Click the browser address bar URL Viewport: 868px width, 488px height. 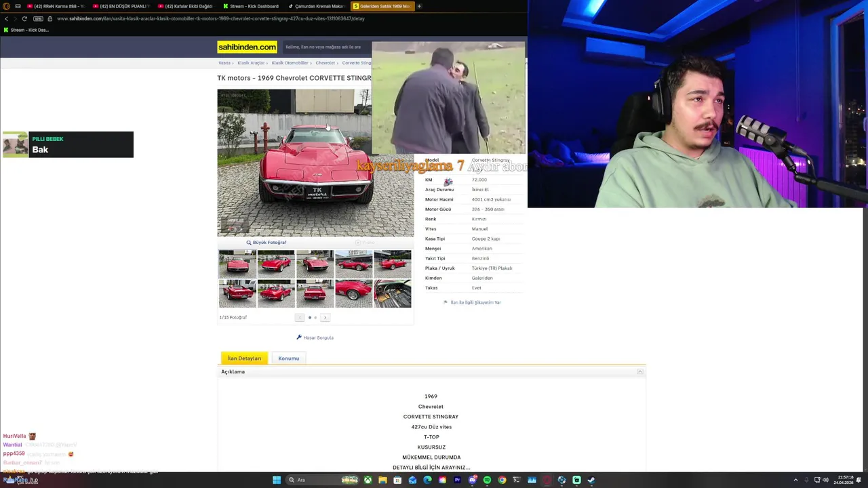tap(211, 18)
